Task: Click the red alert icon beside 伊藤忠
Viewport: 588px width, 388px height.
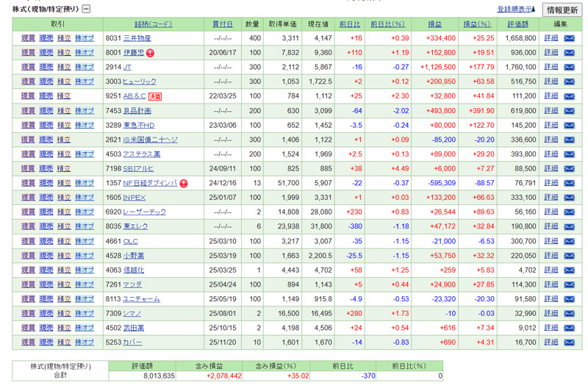Action: click(151, 53)
